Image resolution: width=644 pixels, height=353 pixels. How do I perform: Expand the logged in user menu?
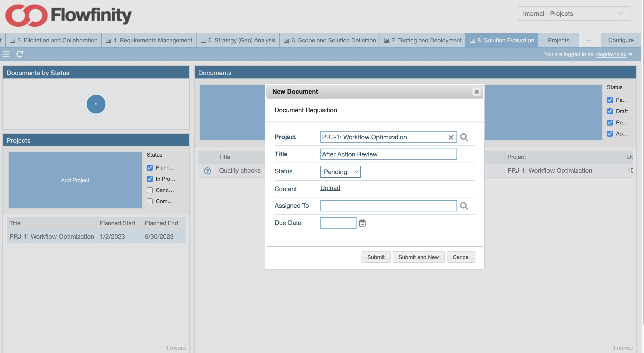tap(614, 54)
